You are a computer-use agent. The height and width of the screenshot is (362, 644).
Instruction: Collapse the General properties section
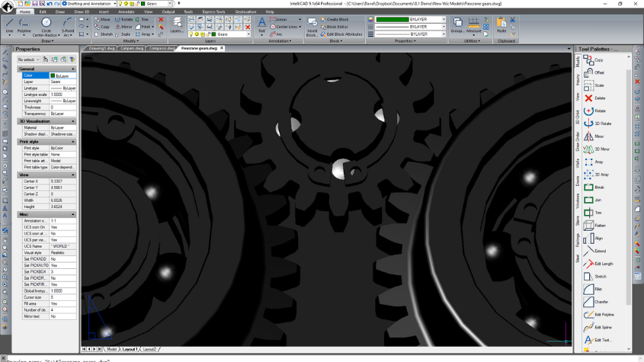tap(73, 69)
